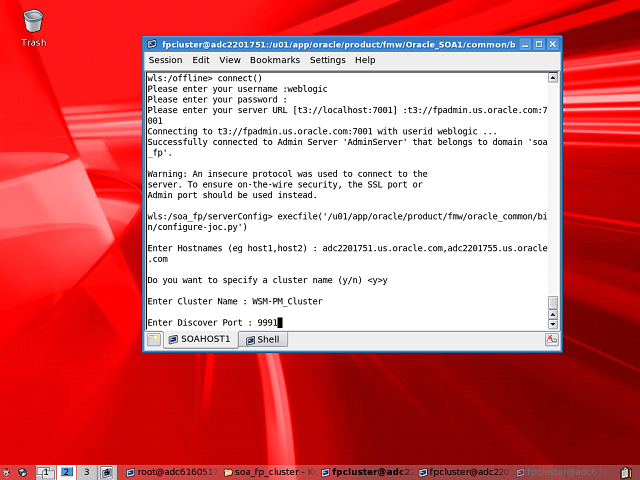Open the soa_fp_cluster folder taskbar entry
This screenshot has height=480, width=640.
270,472
